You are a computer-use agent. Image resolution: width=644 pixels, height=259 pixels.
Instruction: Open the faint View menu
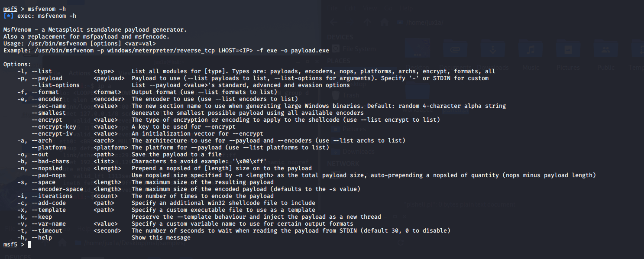(370, 8)
